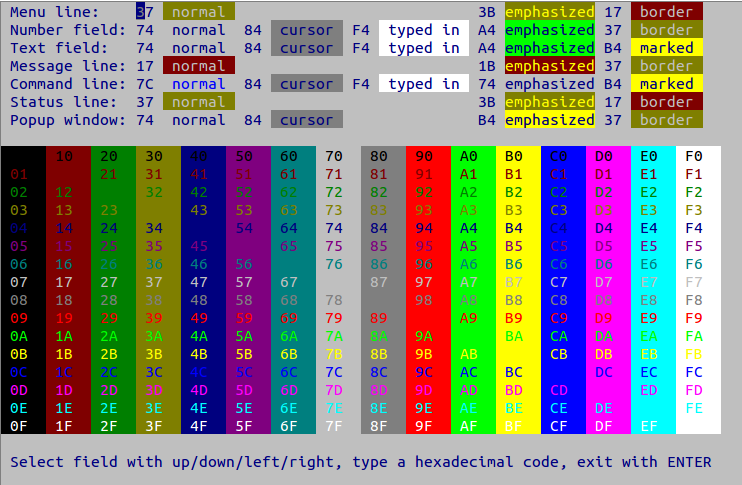Pick color cell E1 in the cyan column
The width and height of the screenshot is (742, 485).
pyautogui.click(x=649, y=174)
